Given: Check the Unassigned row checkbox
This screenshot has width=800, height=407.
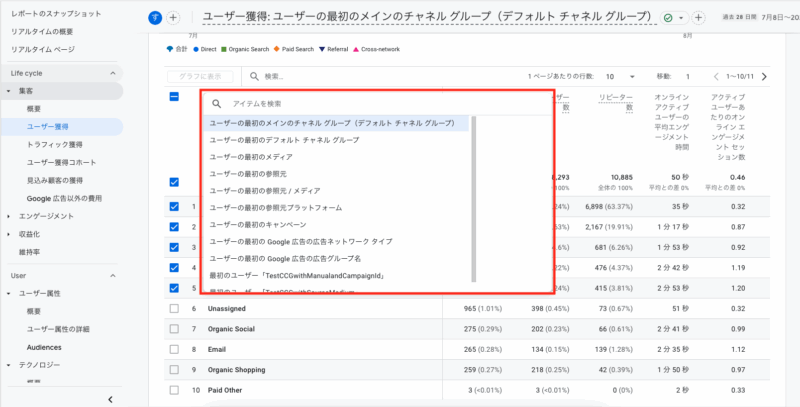Looking at the screenshot, I should [174, 309].
